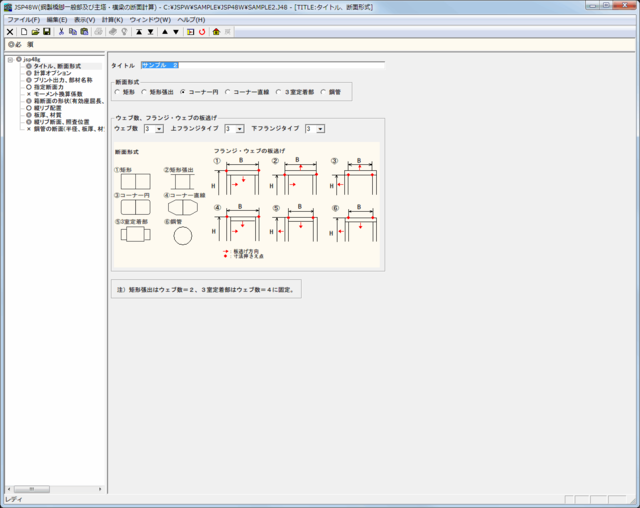This screenshot has height=508, width=640.
Task: Click the black X icon in toolbar
Action: point(10,32)
